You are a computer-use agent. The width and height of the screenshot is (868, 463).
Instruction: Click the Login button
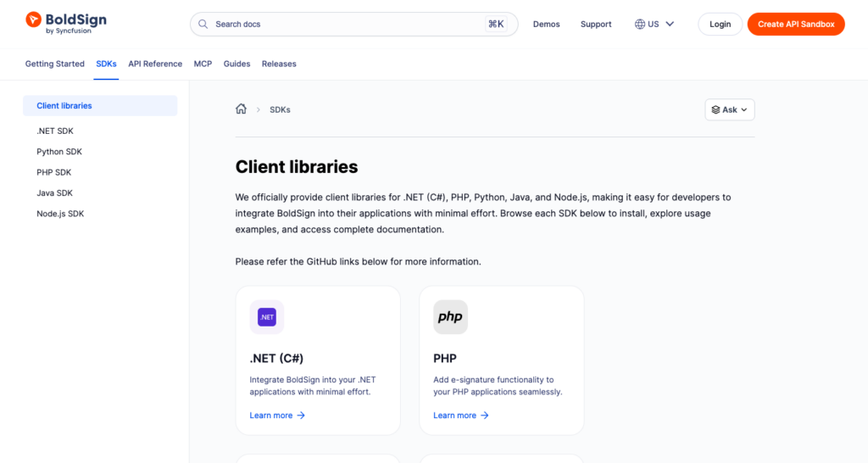tap(721, 24)
